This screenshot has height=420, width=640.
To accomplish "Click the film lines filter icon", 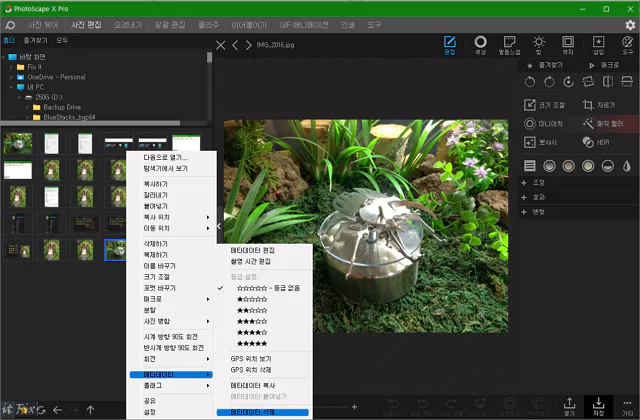I will point(530,166).
